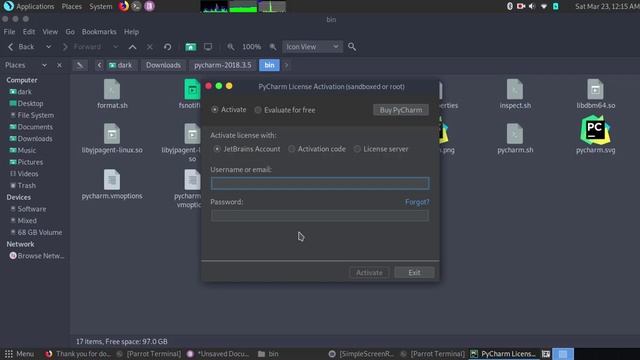
Task: Focus the Password input field
Action: [x=320, y=216]
